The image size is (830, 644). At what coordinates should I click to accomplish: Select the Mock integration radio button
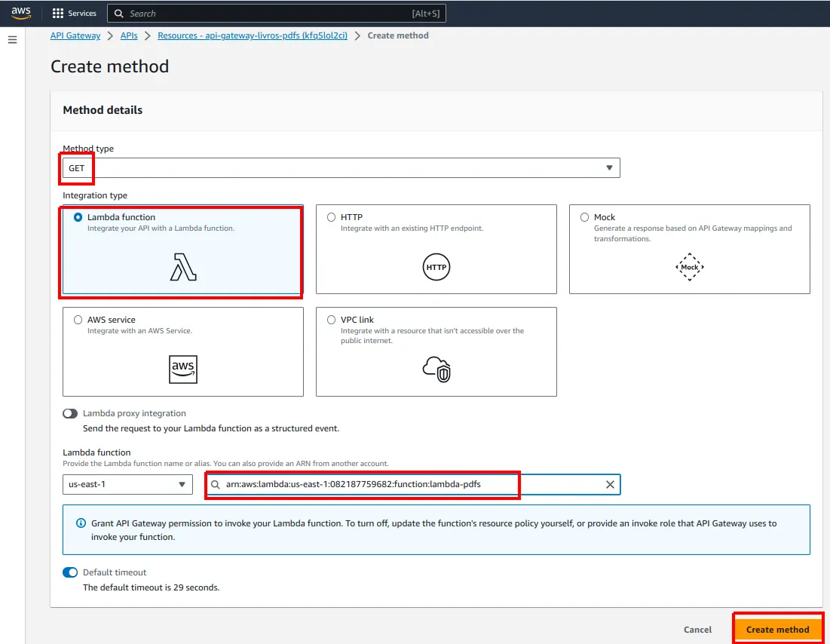pos(584,217)
